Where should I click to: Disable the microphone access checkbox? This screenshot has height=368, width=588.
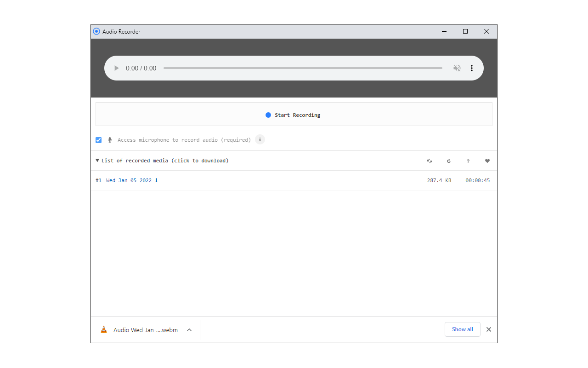[x=98, y=139]
